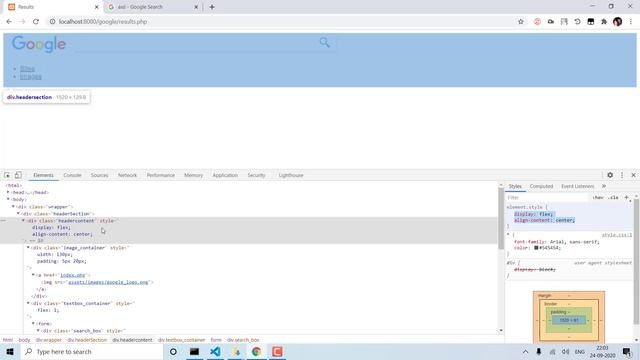Open the Application tab
Viewport: 640px width, 360px height.
pos(225,175)
